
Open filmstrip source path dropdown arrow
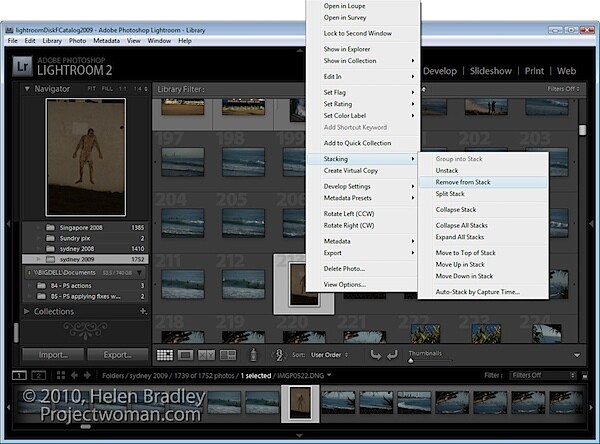tap(329, 375)
